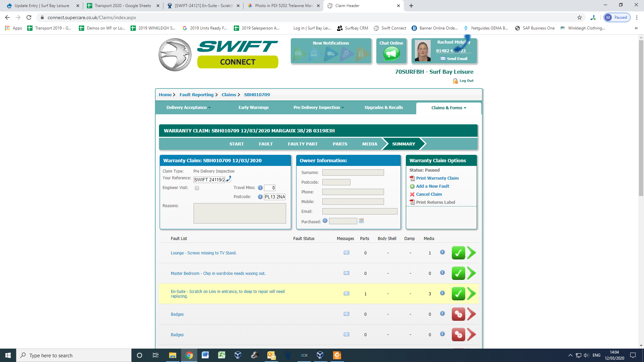Click red gear icon on first Badges row
The width and height of the screenshot is (644, 362).
[x=458, y=314]
